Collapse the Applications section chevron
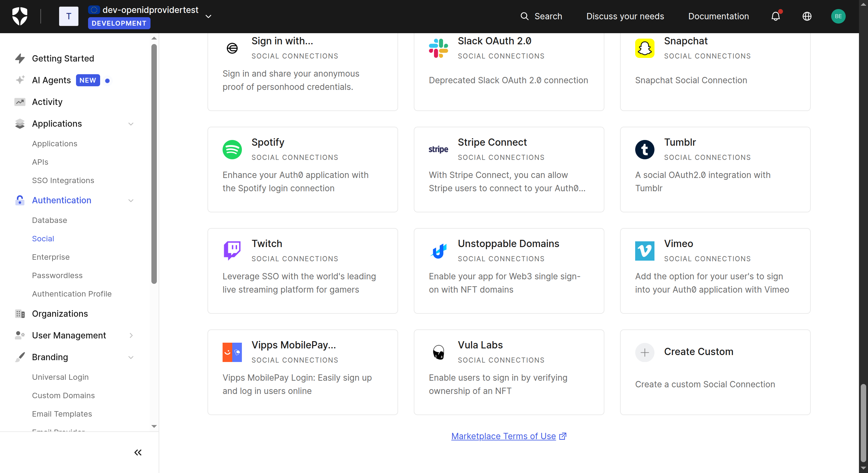 [131, 124]
